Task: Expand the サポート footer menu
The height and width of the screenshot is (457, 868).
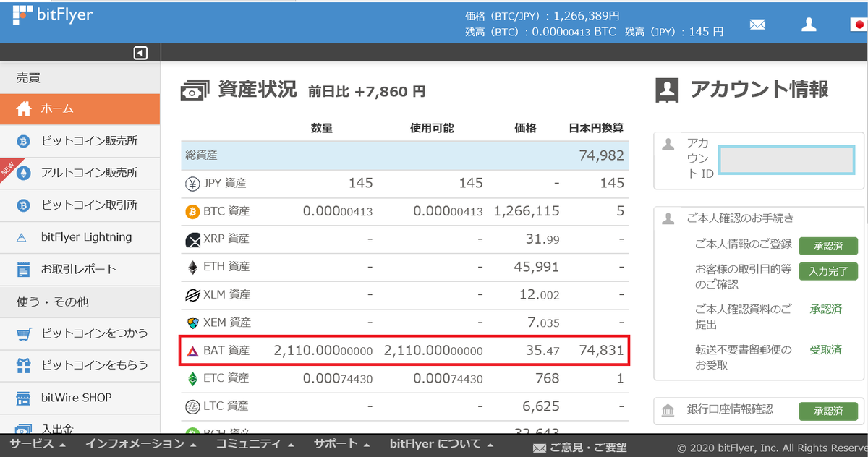Action: pos(342,444)
